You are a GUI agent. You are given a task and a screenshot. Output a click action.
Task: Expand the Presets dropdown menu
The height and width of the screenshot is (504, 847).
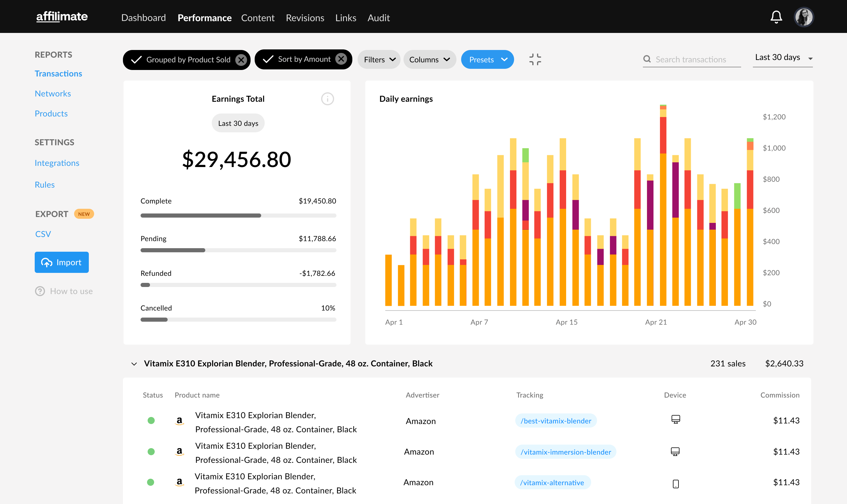coord(488,59)
